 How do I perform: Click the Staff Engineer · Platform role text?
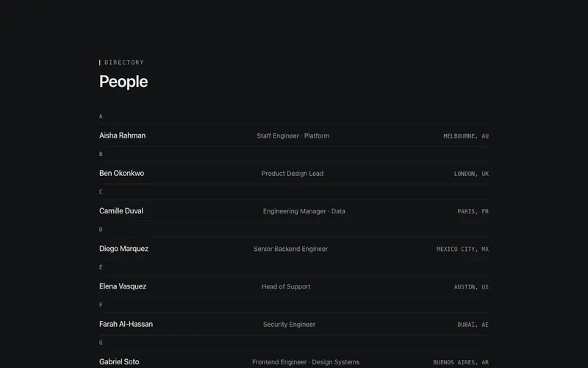tap(293, 136)
